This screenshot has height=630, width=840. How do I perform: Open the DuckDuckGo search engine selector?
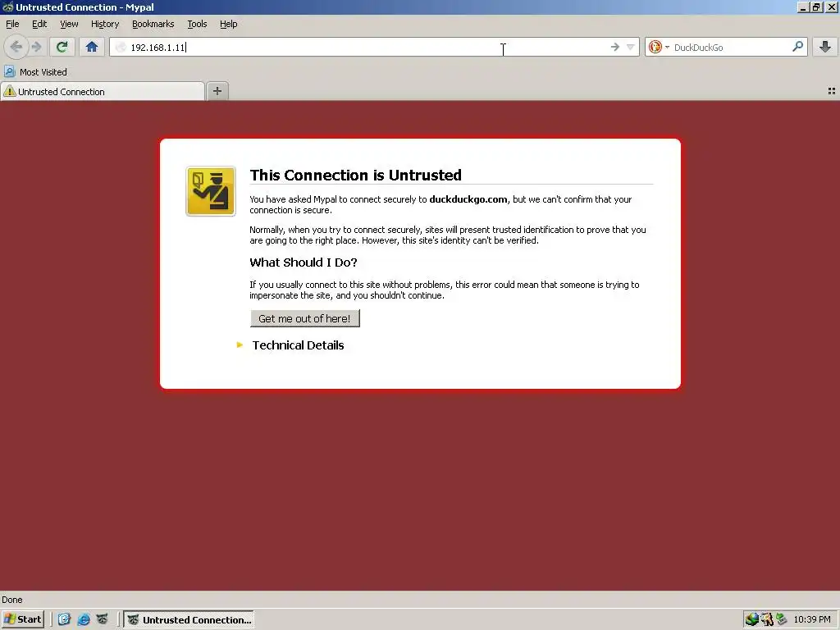[659, 47]
